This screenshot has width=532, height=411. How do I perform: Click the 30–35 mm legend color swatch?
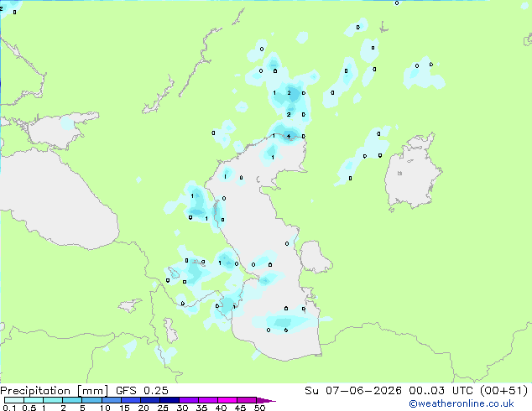tap(188, 400)
